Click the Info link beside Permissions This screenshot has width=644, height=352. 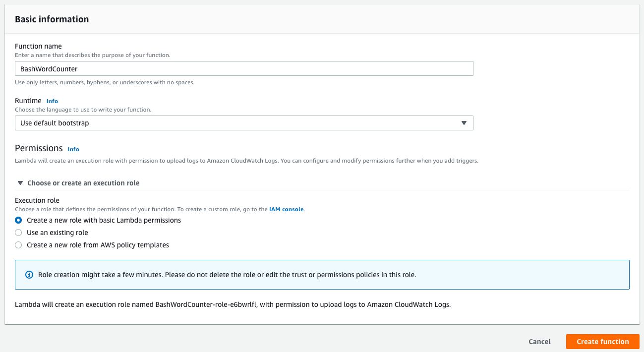(73, 149)
